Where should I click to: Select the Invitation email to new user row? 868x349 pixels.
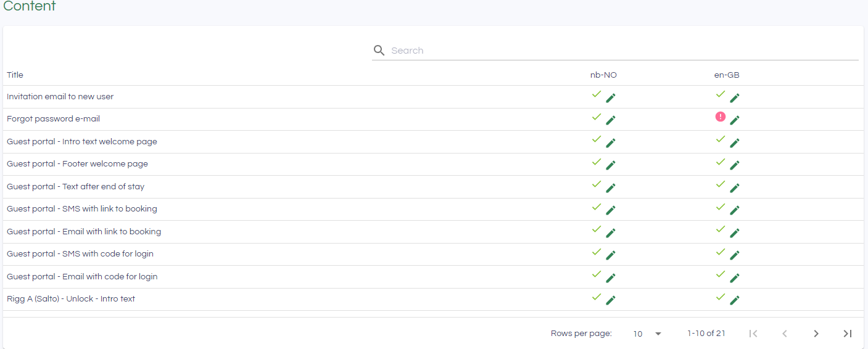point(60,97)
